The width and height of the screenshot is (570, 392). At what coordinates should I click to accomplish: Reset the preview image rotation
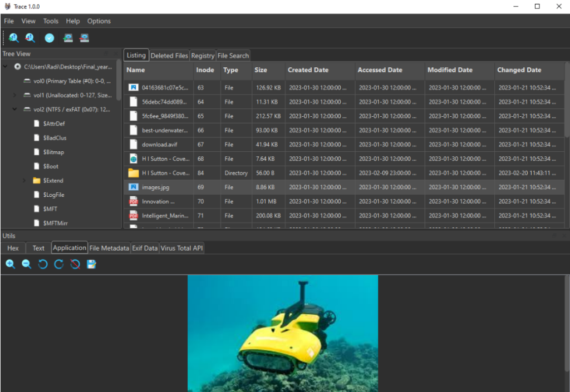coord(75,264)
